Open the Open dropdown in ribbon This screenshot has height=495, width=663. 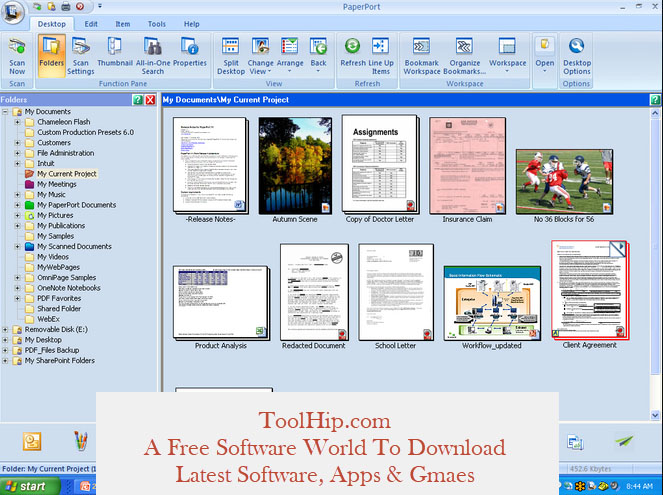pyautogui.click(x=545, y=55)
